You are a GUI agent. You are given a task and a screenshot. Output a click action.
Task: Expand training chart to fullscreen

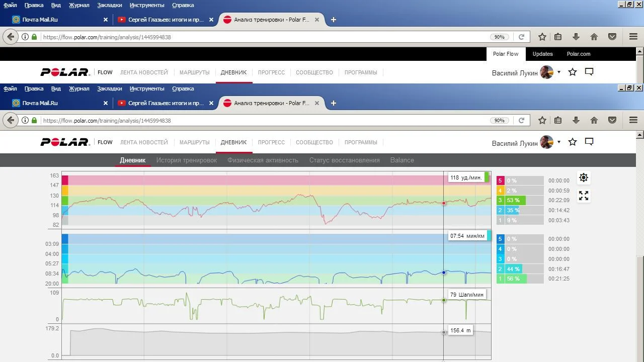coord(584,196)
